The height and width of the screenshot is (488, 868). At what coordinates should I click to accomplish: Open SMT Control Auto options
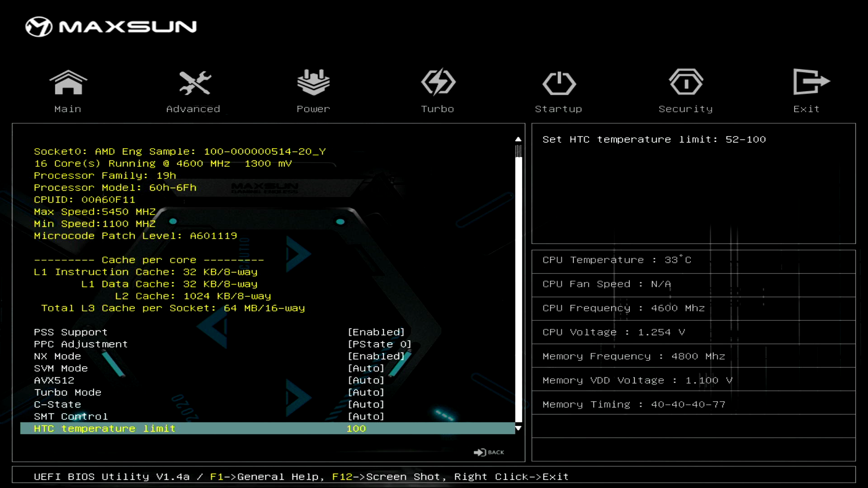[366, 417]
